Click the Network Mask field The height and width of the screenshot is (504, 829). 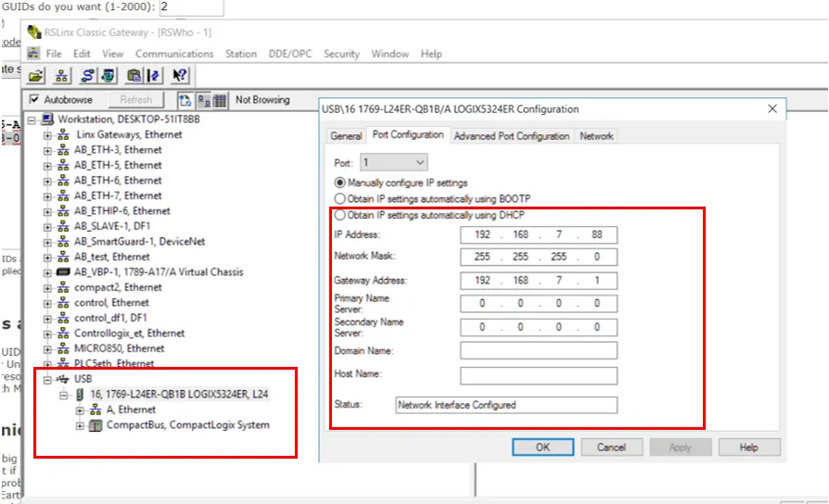point(539,257)
